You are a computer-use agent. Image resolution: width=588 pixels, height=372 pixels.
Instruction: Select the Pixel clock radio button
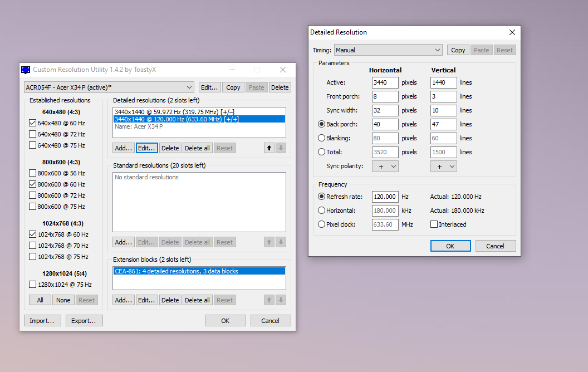[x=321, y=224]
